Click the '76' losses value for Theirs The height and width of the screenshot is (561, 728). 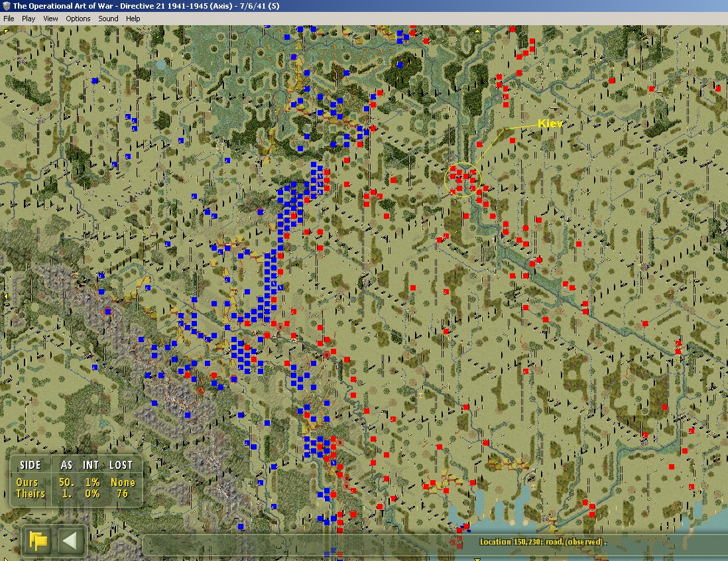click(123, 493)
